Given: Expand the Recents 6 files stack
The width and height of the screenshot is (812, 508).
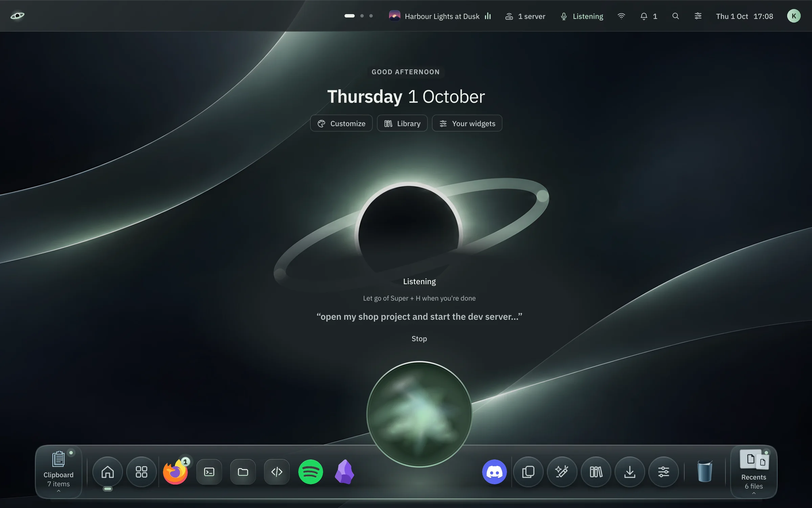Looking at the screenshot, I should click(754, 472).
